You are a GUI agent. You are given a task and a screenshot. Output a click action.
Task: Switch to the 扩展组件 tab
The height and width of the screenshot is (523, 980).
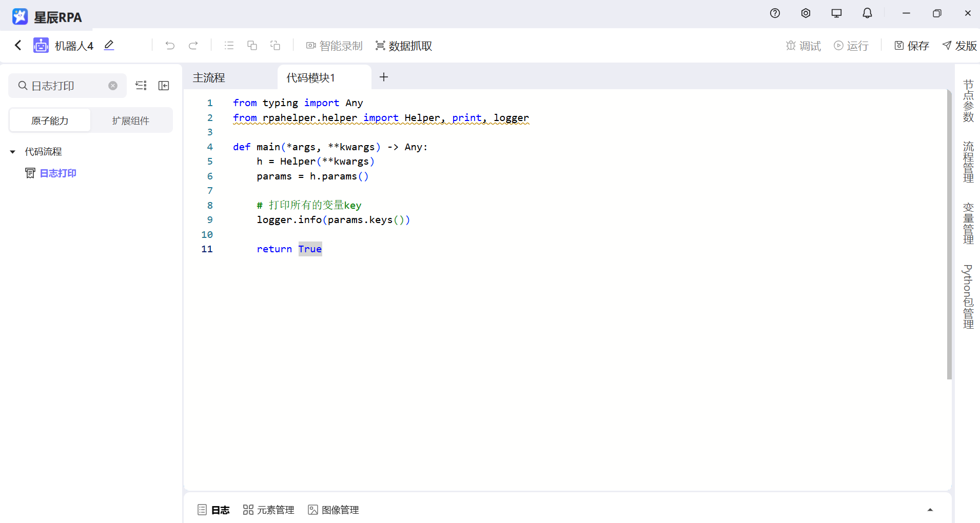click(131, 120)
